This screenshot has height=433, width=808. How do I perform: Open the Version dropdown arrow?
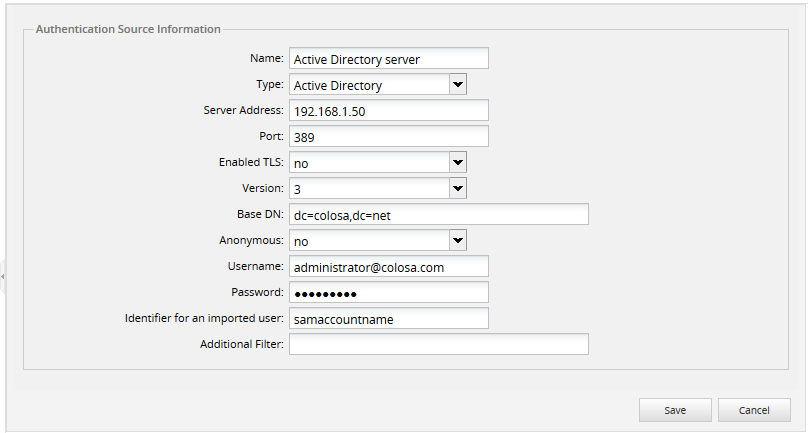pyautogui.click(x=458, y=188)
